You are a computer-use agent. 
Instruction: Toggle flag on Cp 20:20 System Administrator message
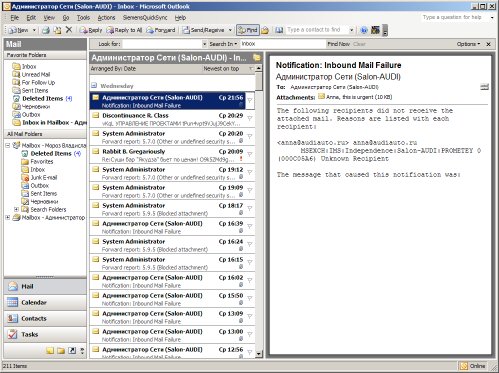tap(250, 136)
